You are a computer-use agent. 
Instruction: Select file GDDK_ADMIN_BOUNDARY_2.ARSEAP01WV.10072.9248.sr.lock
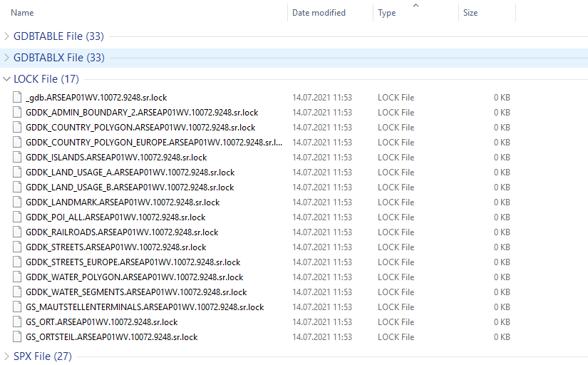142,113
